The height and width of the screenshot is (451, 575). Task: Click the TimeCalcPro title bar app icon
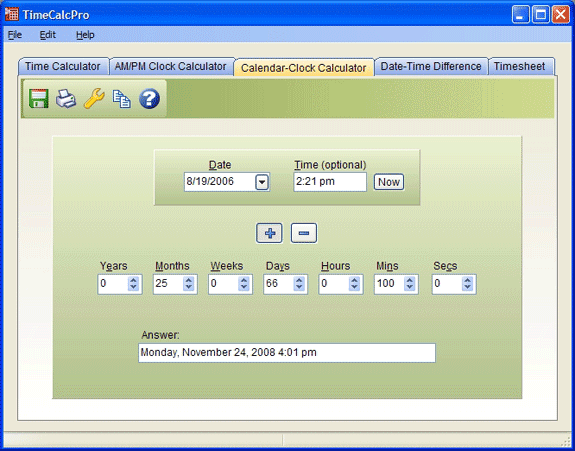11,14
